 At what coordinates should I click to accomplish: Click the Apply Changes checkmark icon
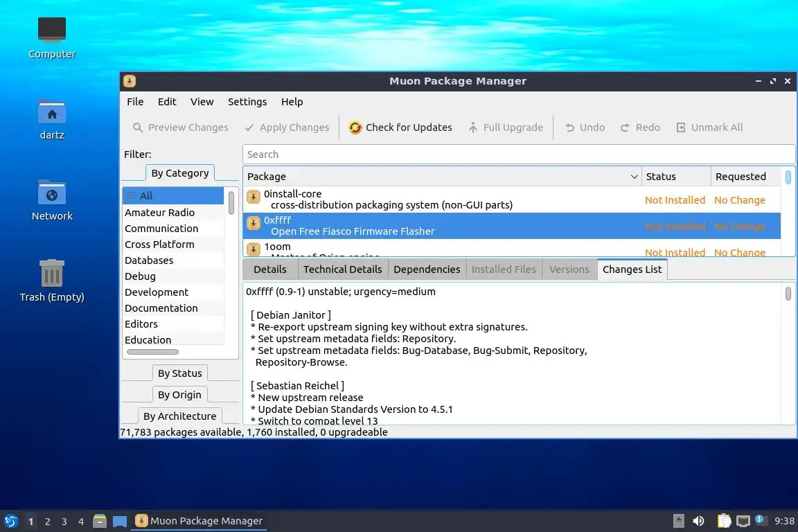click(x=249, y=127)
